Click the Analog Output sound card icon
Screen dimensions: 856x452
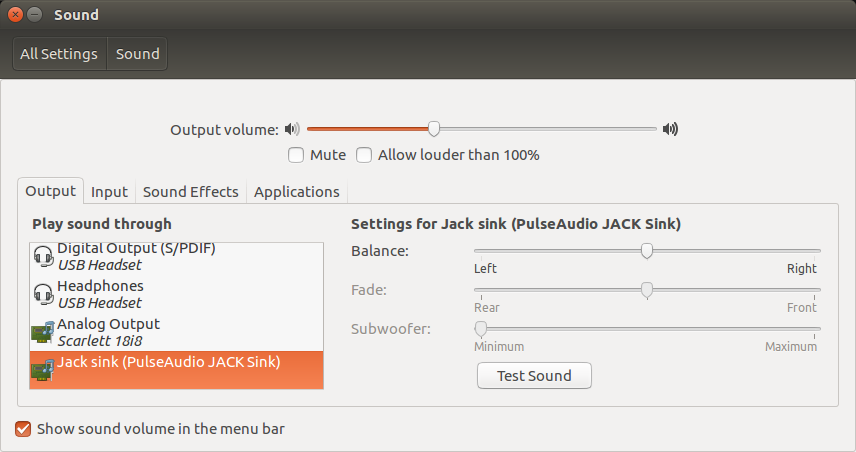point(43,332)
